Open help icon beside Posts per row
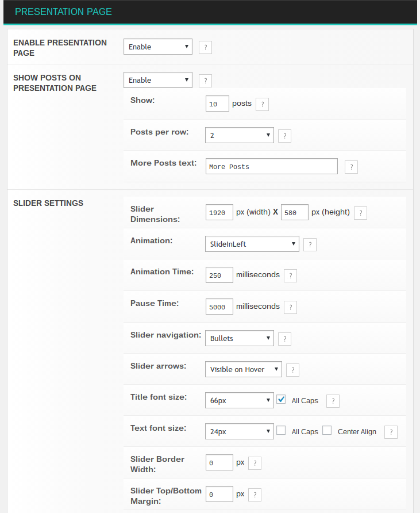The width and height of the screenshot is (420, 513). coord(284,136)
